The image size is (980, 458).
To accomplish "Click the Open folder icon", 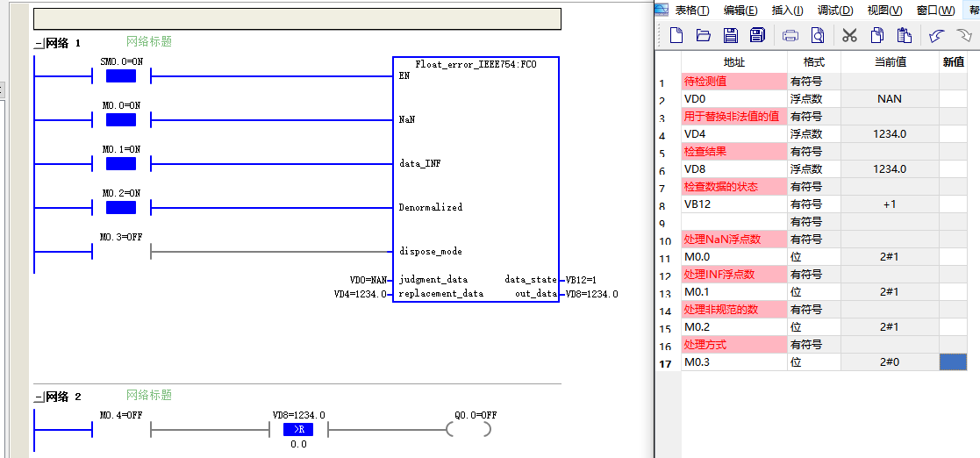I will pyautogui.click(x=703, y=35).
